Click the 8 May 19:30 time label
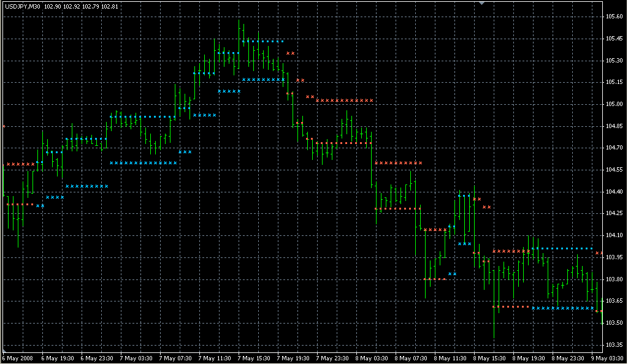Screen dimensions: 628x364 pyautogui.click(x=529, y=358)
